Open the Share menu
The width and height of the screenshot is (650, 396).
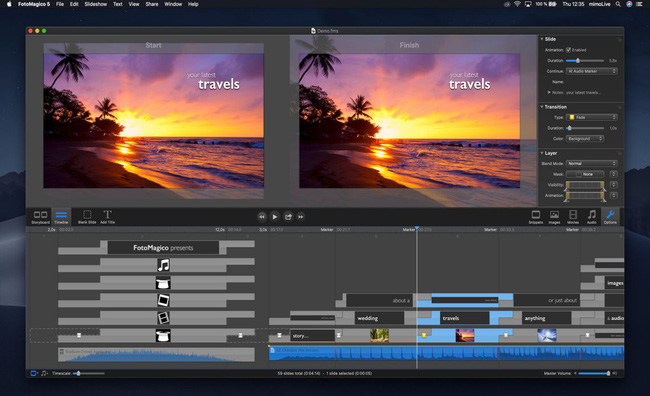[x=152, y=4]
